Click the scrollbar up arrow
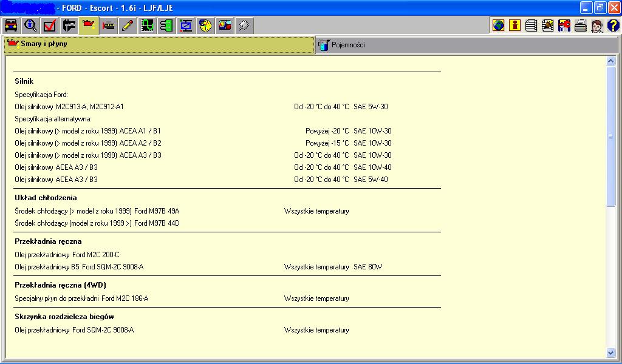622x364 pixels. [611, 61]
